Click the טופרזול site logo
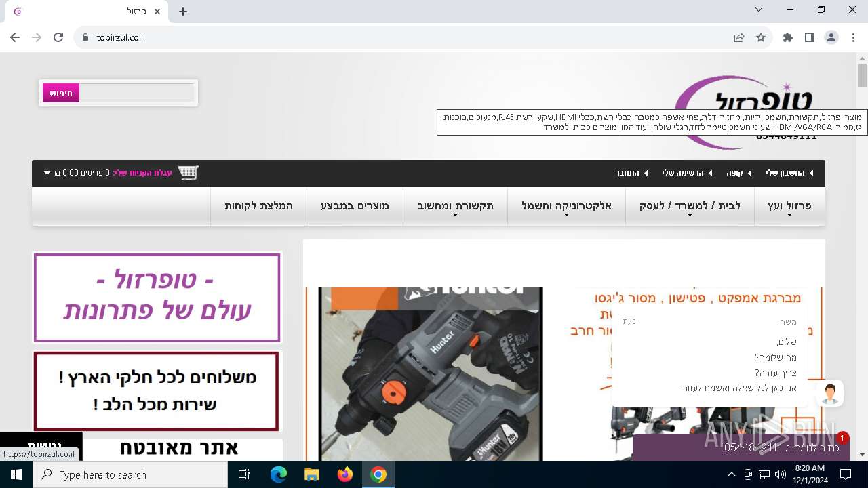The image size is (868, 488). tap(746, 112)
